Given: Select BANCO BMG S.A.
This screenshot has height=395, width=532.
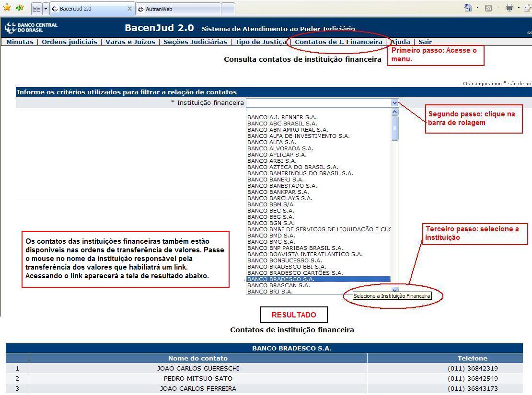Looking at the screenshot, I should coord(319,242).
